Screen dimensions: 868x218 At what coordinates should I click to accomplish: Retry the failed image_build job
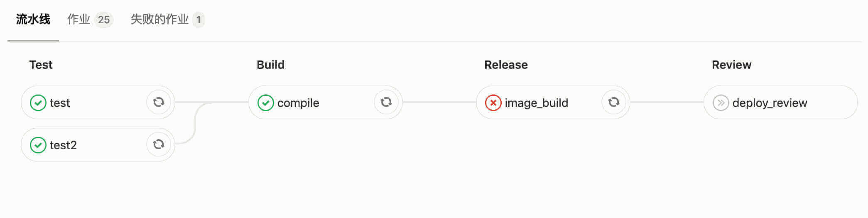point(613,102)
